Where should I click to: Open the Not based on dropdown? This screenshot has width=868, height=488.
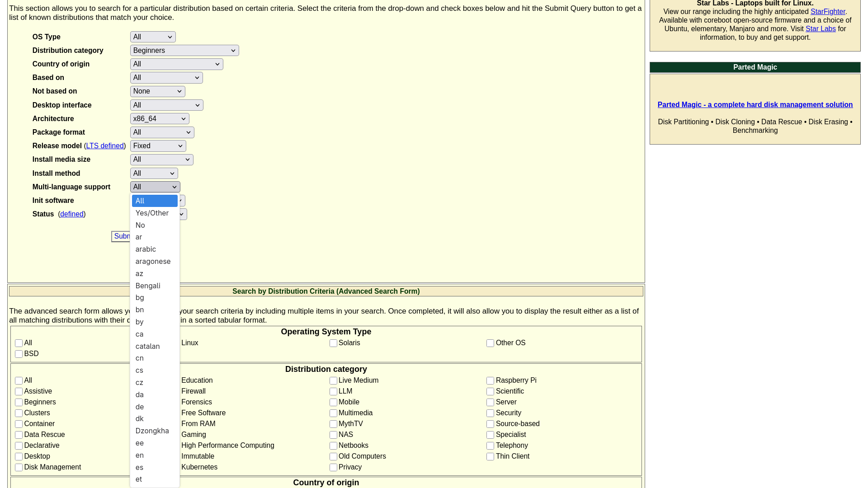pos(157,91)
